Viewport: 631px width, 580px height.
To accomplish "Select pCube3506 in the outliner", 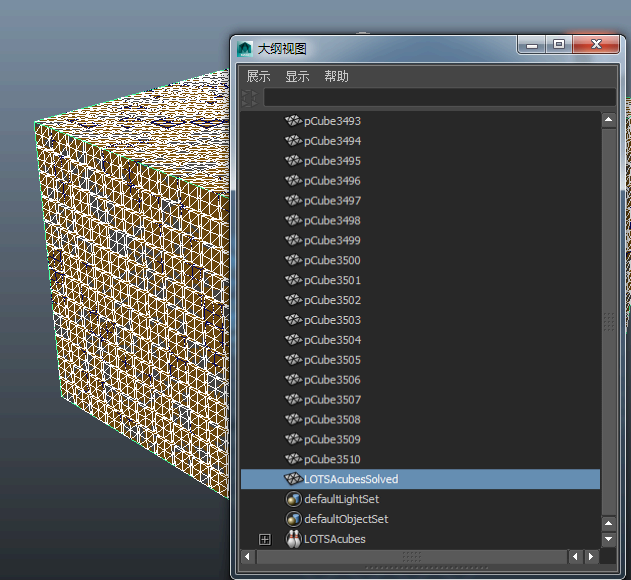I will 332,380.
